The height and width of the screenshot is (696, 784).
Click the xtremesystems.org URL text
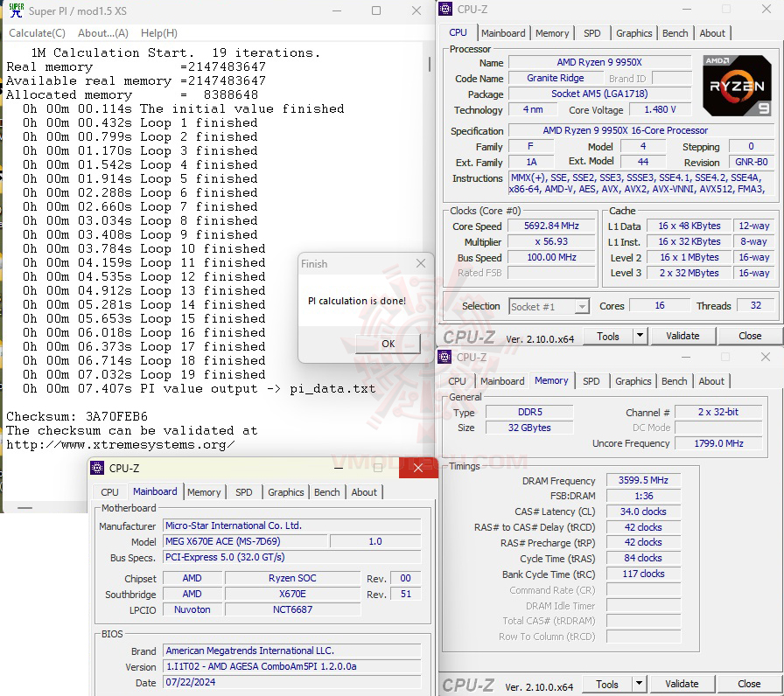(x=120, y=444)
